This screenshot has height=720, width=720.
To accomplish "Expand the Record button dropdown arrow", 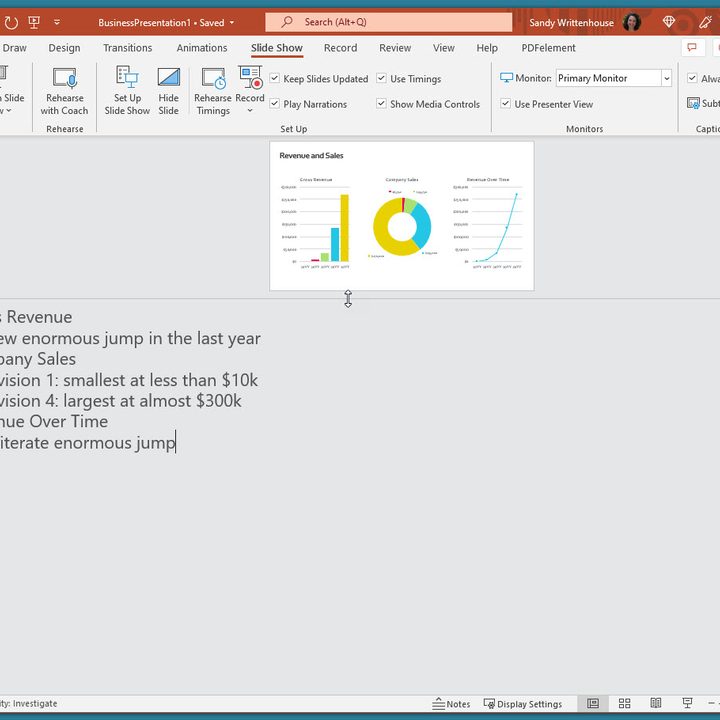I will pyautogui.click(x=250, y=111).
